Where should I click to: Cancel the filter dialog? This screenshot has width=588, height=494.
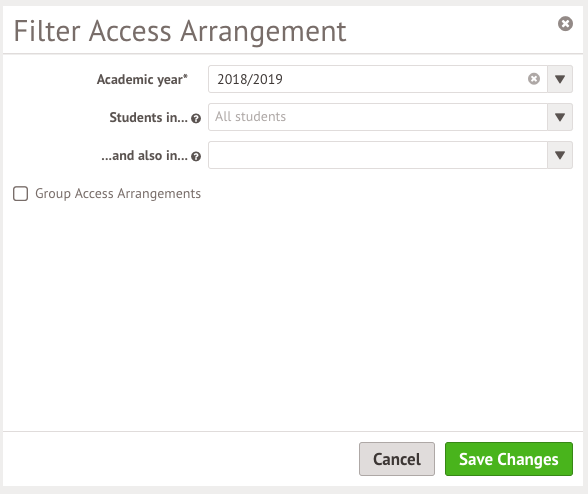(397, 459)
